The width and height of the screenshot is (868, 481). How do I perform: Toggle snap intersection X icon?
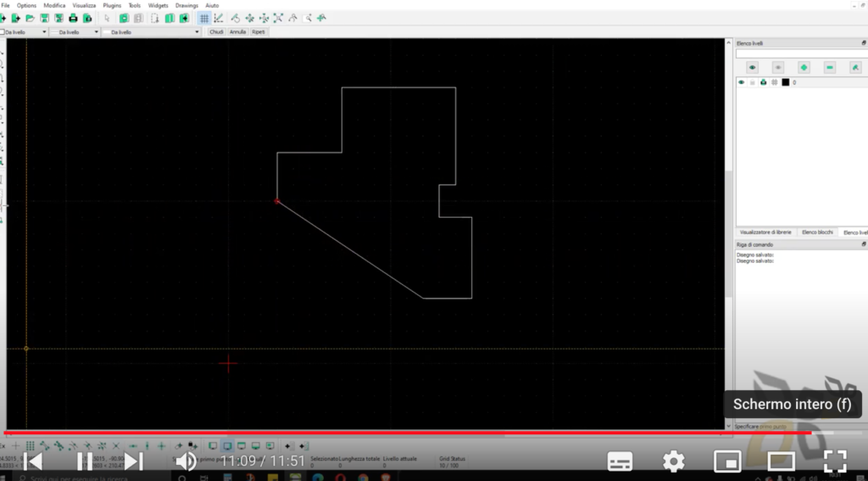[115, 446]
